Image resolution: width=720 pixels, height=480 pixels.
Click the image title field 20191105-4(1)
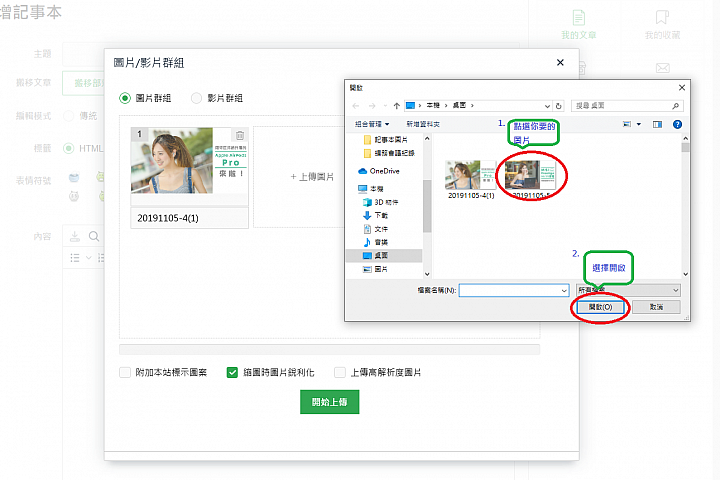pyautogui.click(x=189, y=218)
